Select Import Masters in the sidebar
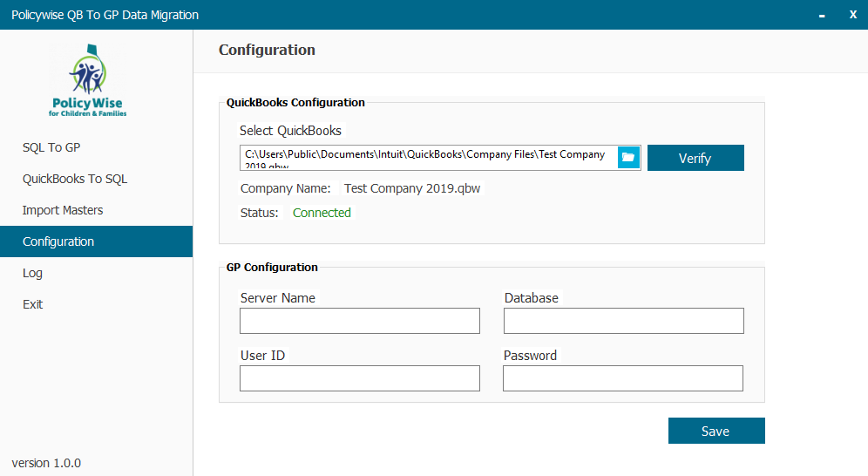Viewport: 868px width, 476px height. coord(63,210)
